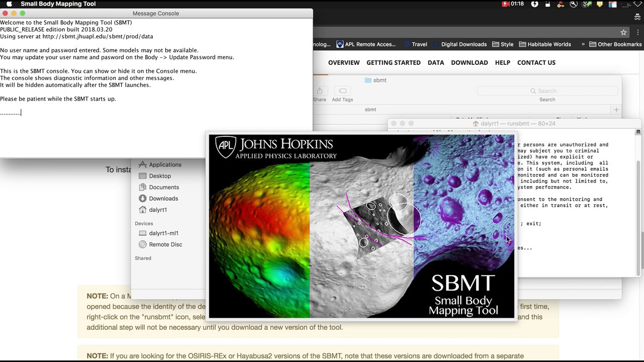Open the APL Remote Access bookmark
The height and width of the screenshot is (362, 644).
(366, 44)
